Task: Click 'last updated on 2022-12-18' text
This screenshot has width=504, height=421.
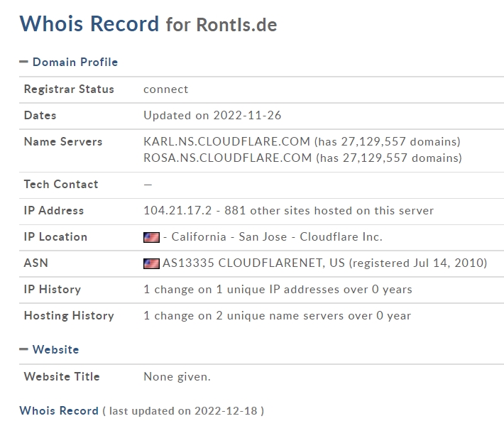Action: pyautogui.click(x=183, y=411)
